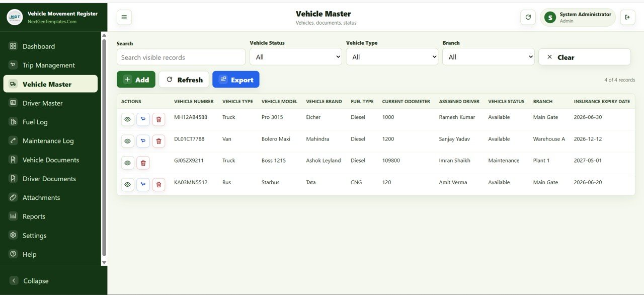Click the Assigned Driver column header
Screen dimensions: 644x295
(x=459, y=102)
